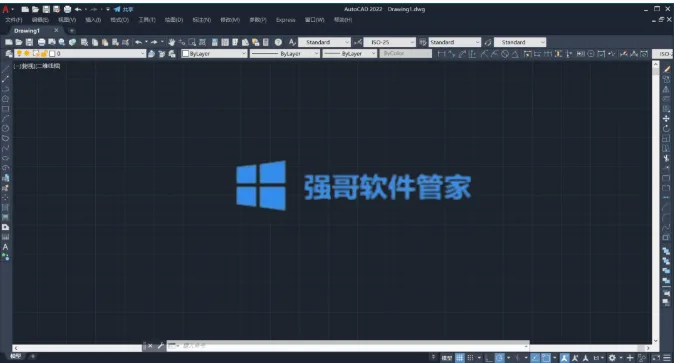Switch to the 模型 layout tab
674x363 pixels.
(16, 357)
